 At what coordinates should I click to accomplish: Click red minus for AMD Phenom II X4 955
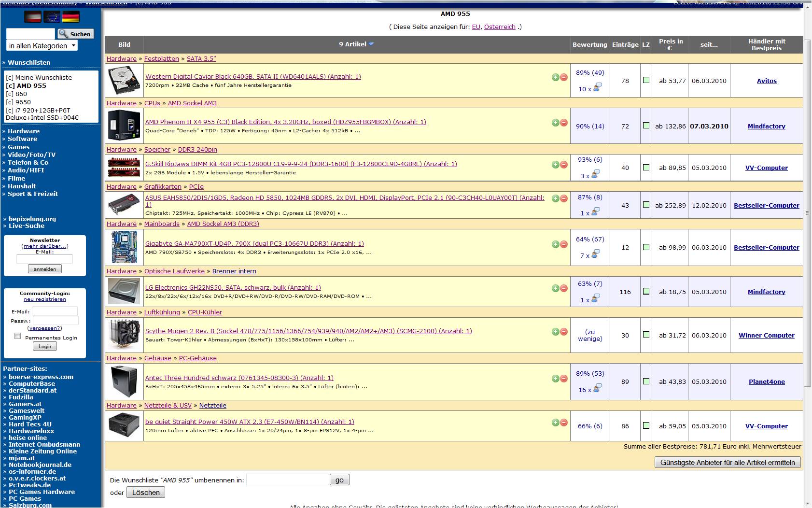click(x=563, y=123)
